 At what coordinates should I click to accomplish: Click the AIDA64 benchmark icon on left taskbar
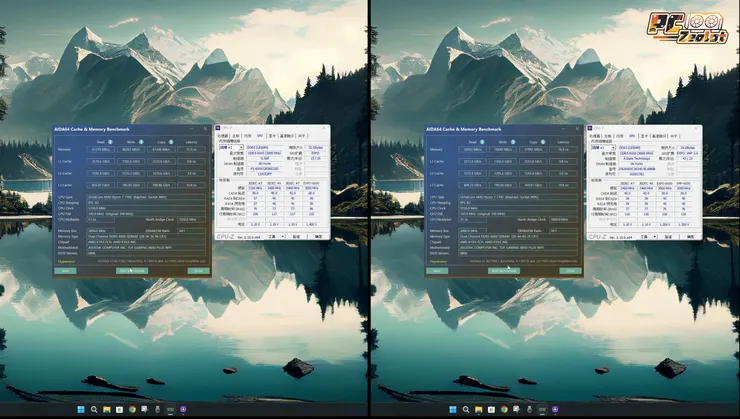pos(170,410)
